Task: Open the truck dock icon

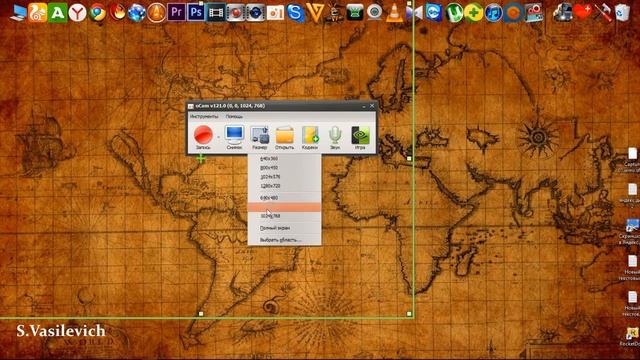Action: tap(562, 13)
